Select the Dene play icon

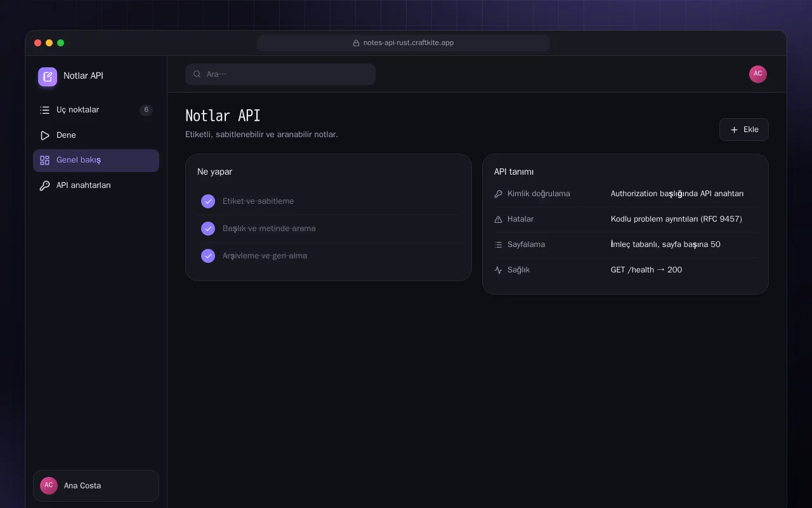click(44, 135)
